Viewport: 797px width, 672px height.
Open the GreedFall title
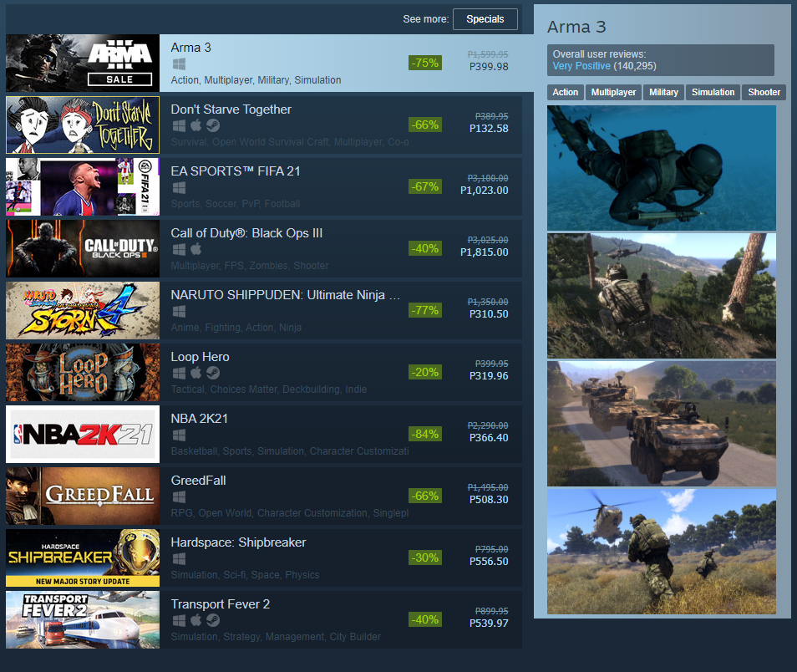pos(198,481)
